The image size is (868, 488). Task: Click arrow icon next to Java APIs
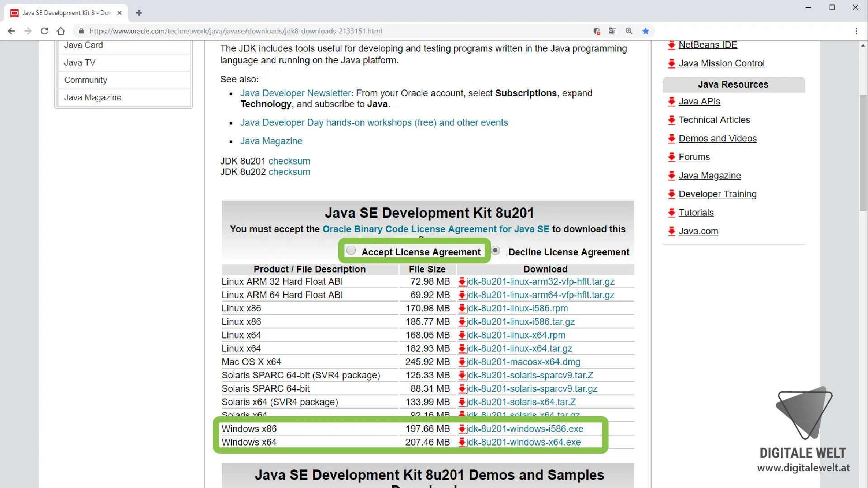pos(672,102)
